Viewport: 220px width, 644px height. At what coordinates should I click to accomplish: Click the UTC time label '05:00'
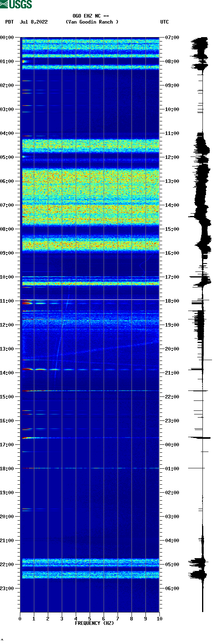[x=172, y=565]
